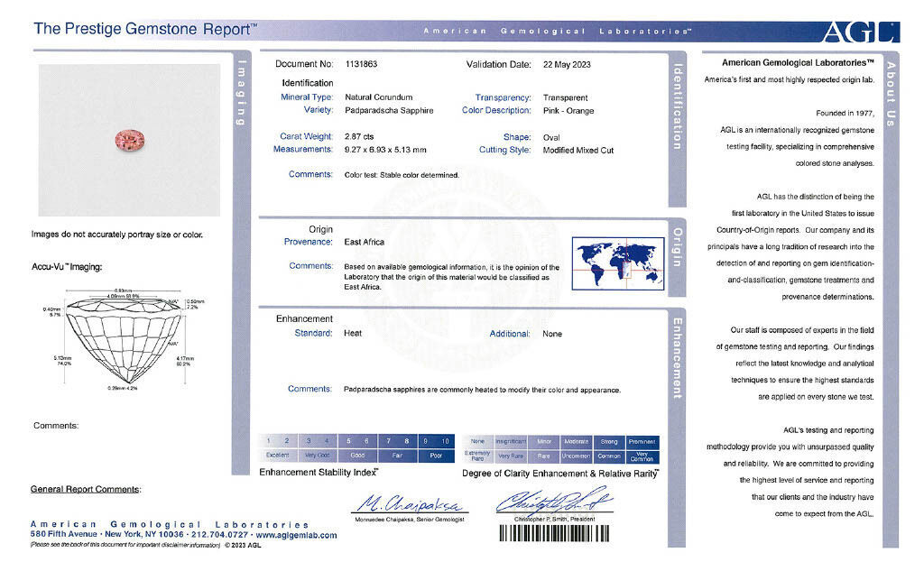Select the 5-6 Good stability cell
The width and height of the screenshot is (924, 562).
pyautogui.click(x=357, y=448)
